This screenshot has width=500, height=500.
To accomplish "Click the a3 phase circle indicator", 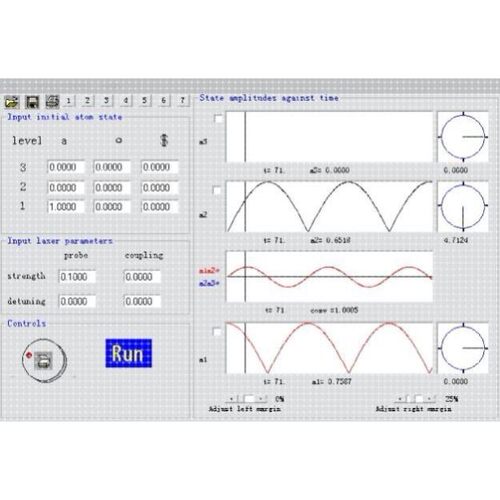I will coord(463,137).
